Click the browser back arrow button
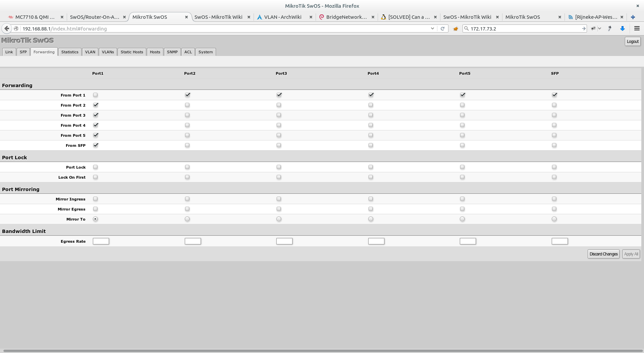This screenshot has width=644, height=353. pos(7,29)
